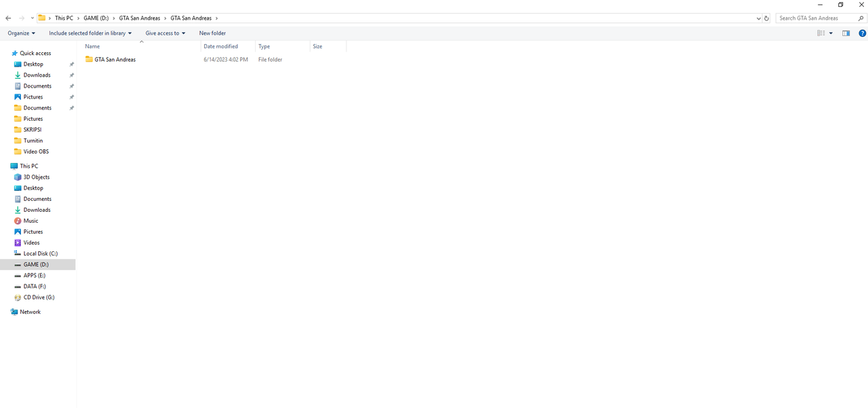The width and height of the screenshot is (868, 408).
Task: Open Turnitin folder in Quick access
Action: (33, 141)
